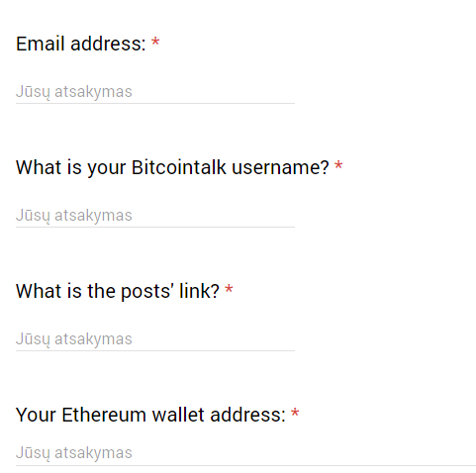Image resolution: width=476 pixels, height=473 pixels.
Task: Click the "What is your Bitcointalk username?" label
Action: pos(172,167)
